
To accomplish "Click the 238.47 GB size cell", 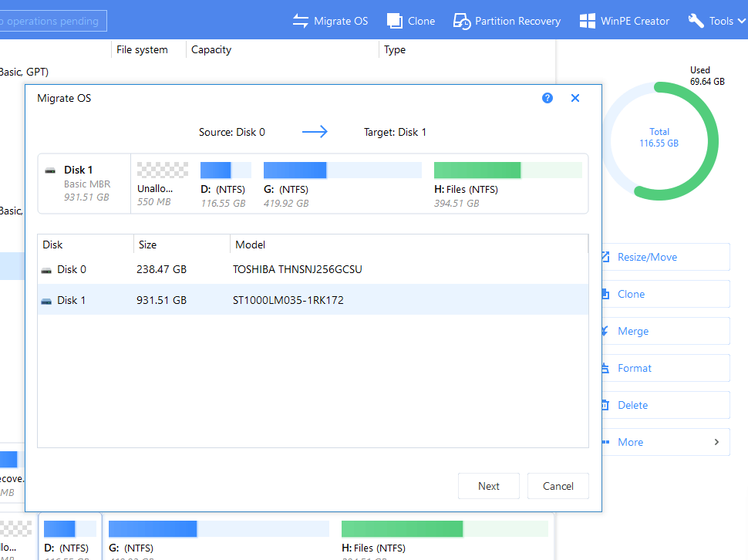I will coord(161,269).
